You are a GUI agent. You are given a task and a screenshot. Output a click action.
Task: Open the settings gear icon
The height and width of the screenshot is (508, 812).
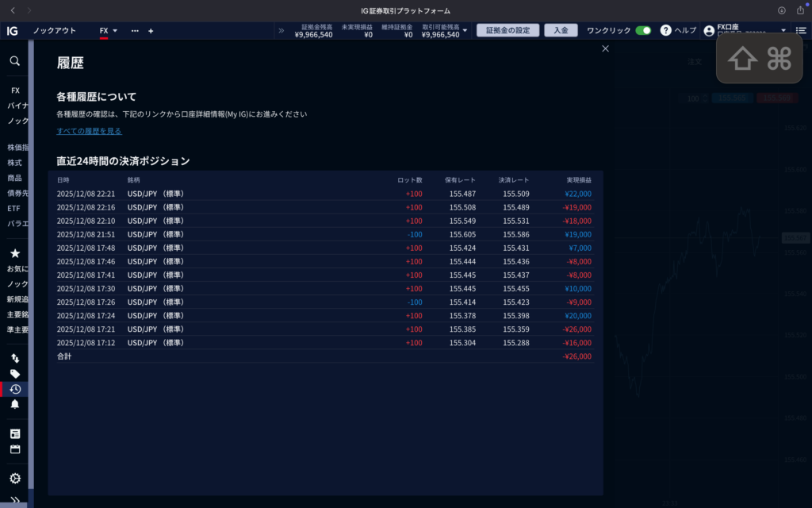click(14, 479)
